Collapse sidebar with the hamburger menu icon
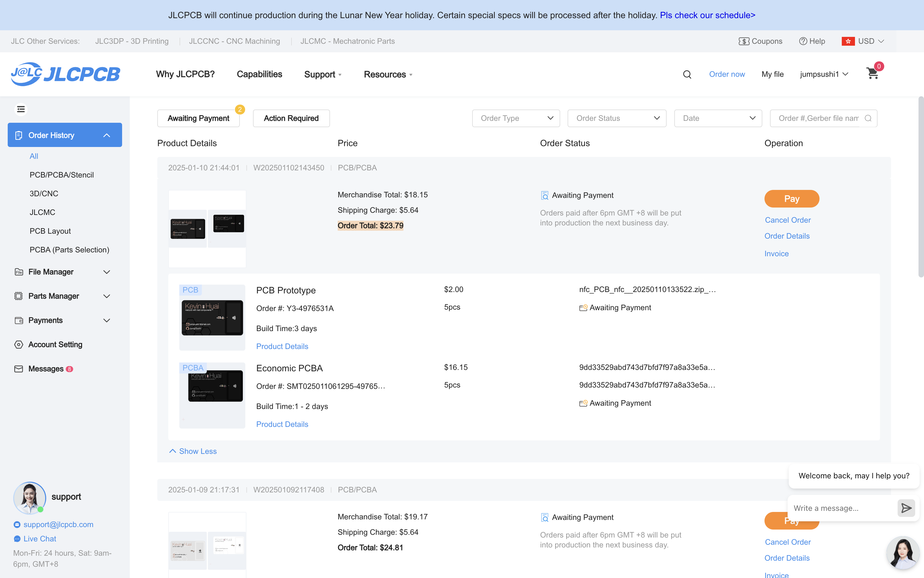The height and width of the screenshot is (578, 924). 21,109
